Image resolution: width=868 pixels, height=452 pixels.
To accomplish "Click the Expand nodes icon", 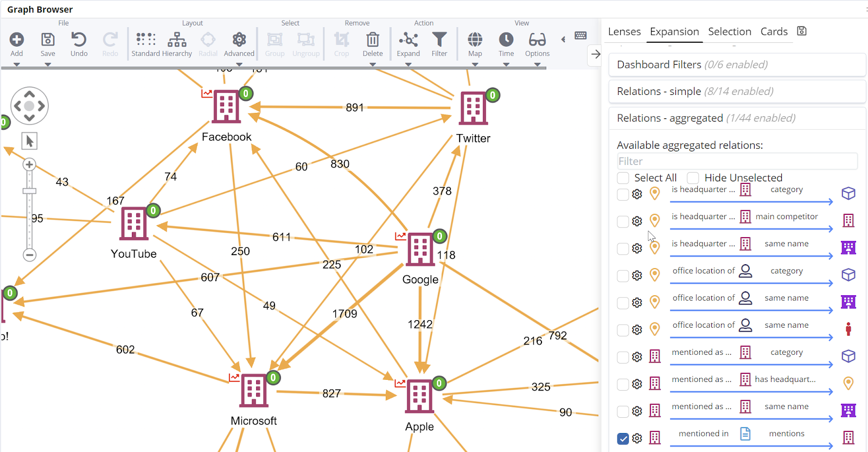I will click(x=408, y=40).
